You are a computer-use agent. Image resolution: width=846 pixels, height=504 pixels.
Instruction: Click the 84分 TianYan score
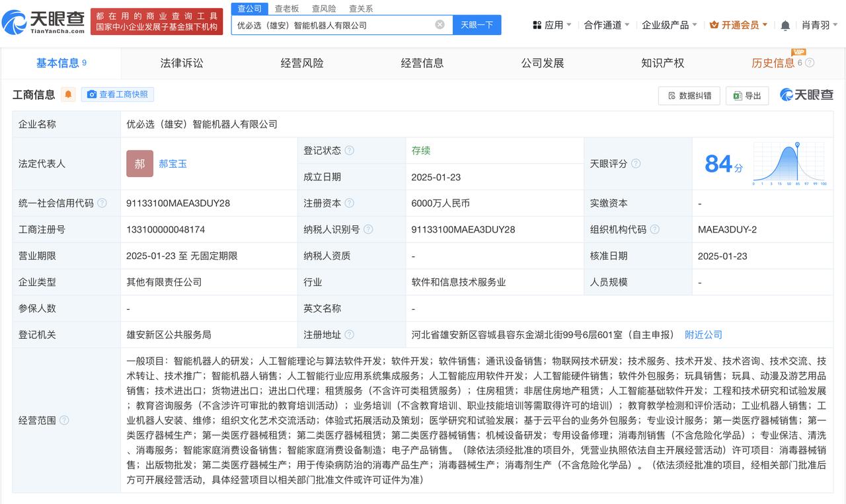click(x=723, y=164)
